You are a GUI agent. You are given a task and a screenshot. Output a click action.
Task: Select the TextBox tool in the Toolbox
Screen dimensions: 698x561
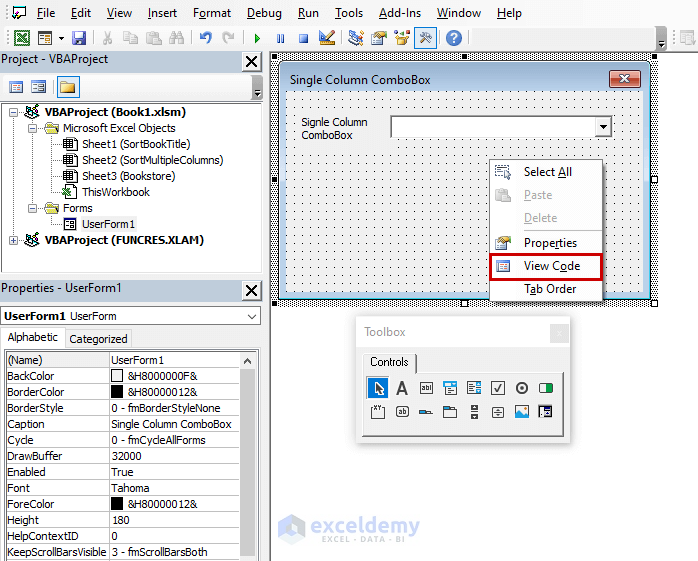pyautogui.click(x=426, y=388)
